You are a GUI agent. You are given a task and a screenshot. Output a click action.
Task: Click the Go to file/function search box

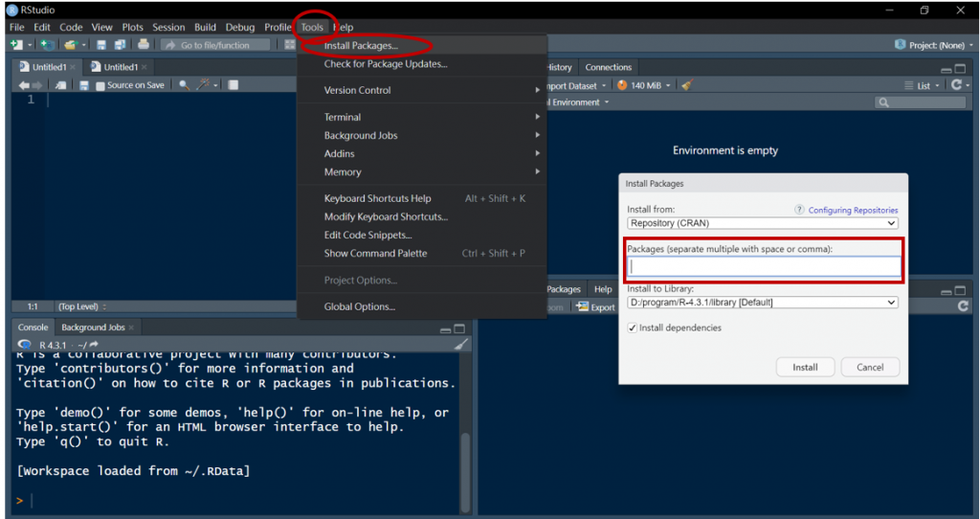[x=215, y=45]
